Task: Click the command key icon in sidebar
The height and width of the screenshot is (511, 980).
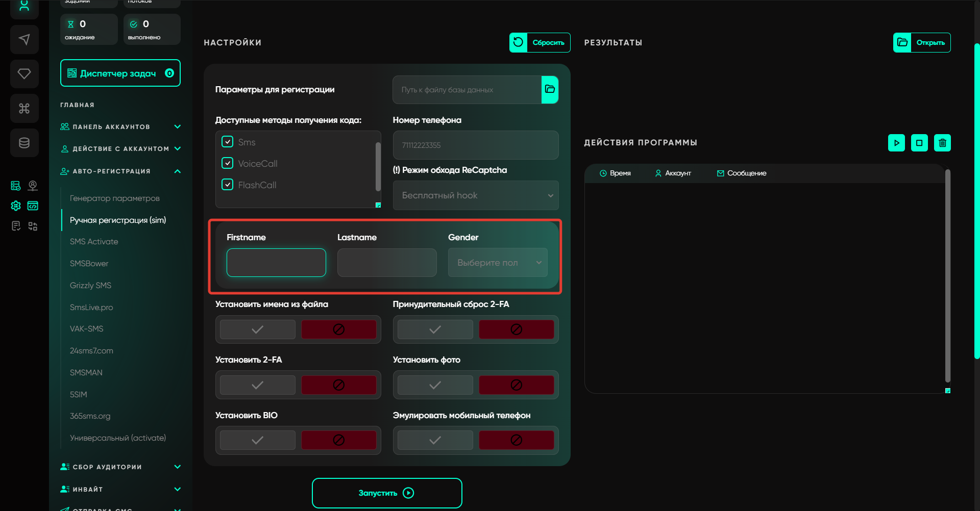Action: click(24, 108)
